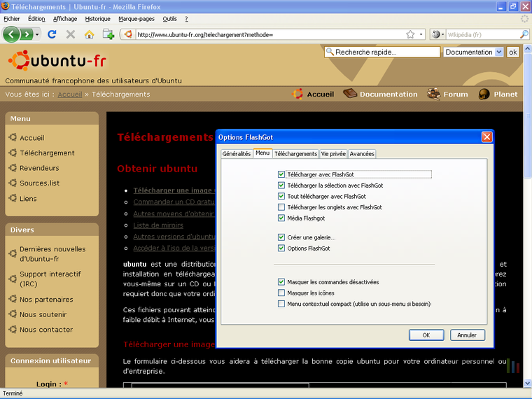Go back with Firefox back arrow
532x399 pixels.
point(11,34)
